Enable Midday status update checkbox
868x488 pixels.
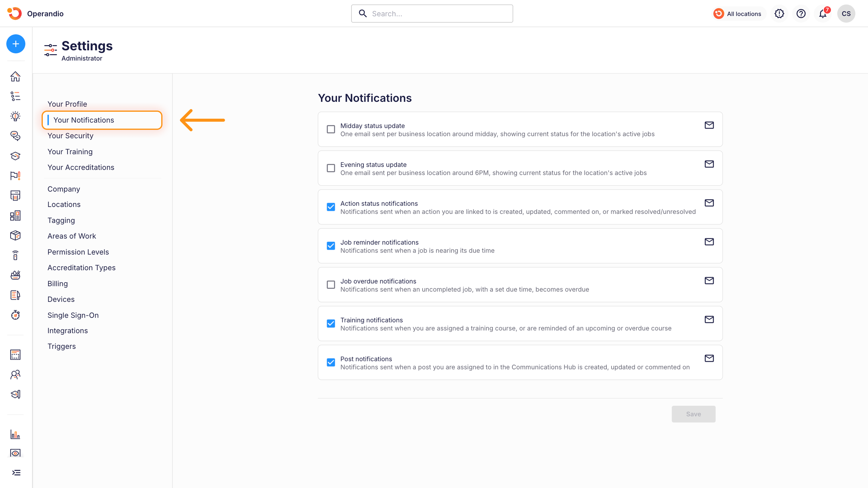point(331,129)
